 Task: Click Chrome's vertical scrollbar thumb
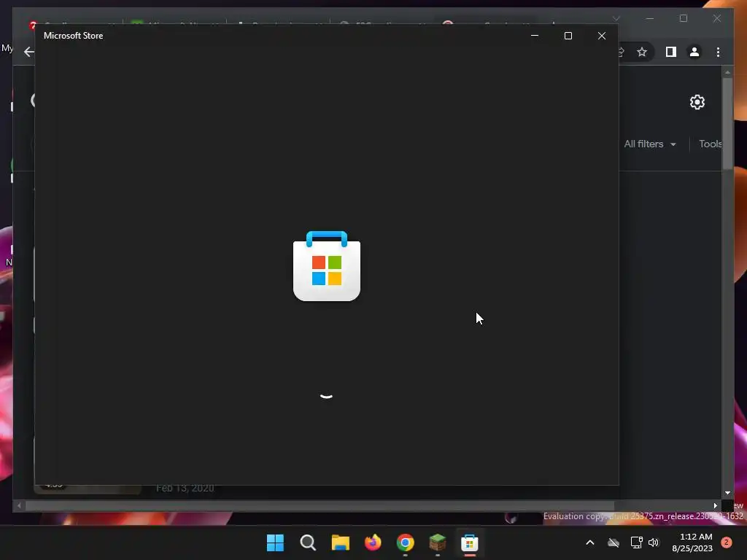click(727, 122)
